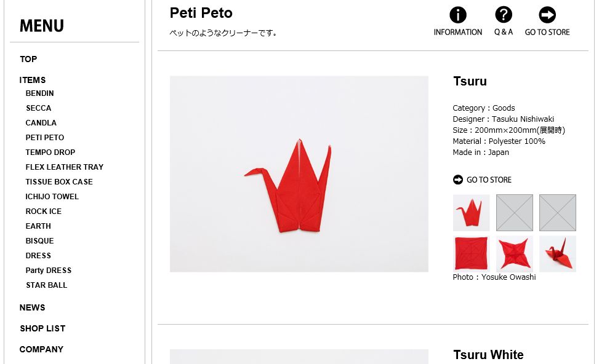599x364 pixels.
Task: Click the small Go To Store arrow under Tsuru
Action: (457, 180)
